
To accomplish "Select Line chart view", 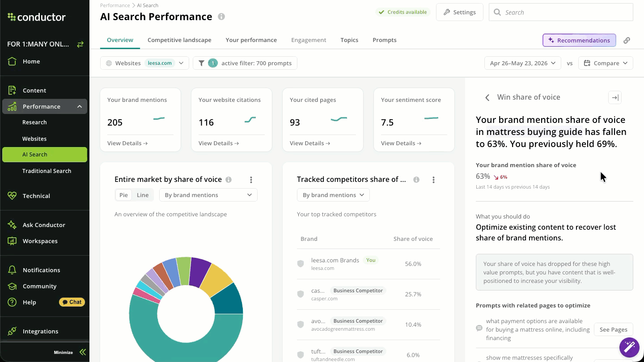I will 143,195.
